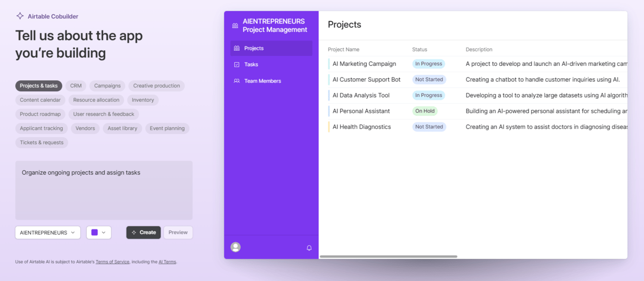644x281 pixels.
Task: Select the Event planning chip
Action: 167,128
